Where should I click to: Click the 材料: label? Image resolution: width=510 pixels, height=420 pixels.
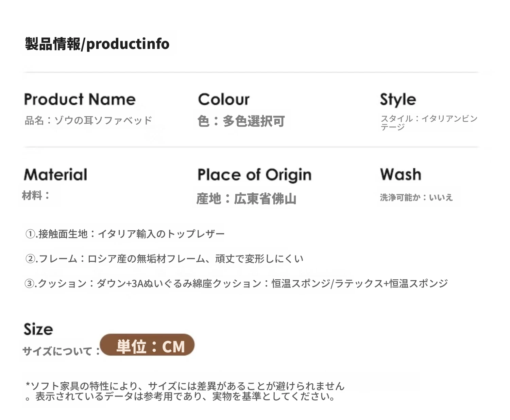point(36,195)
